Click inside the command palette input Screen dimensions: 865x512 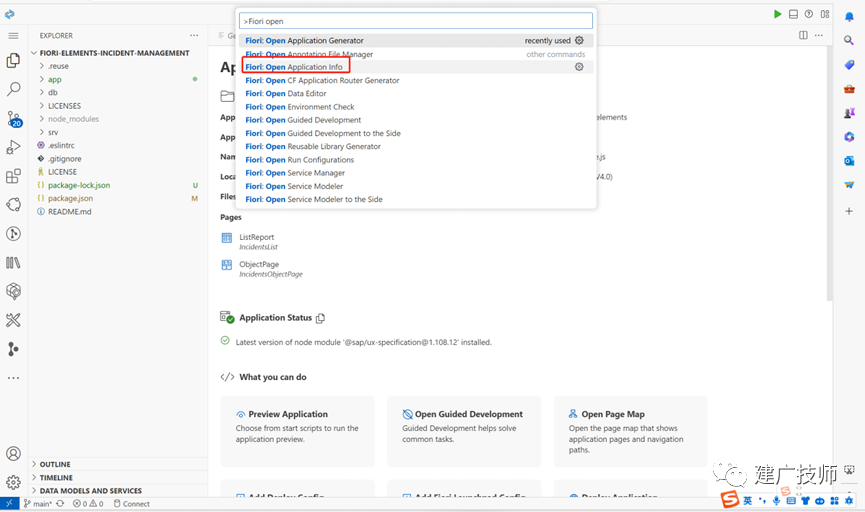click(x=416, y=21)
